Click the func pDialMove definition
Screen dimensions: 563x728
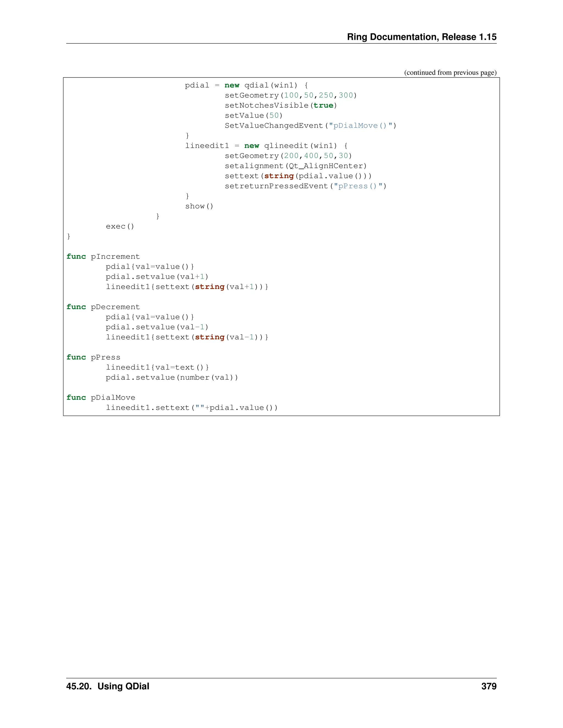101,398
